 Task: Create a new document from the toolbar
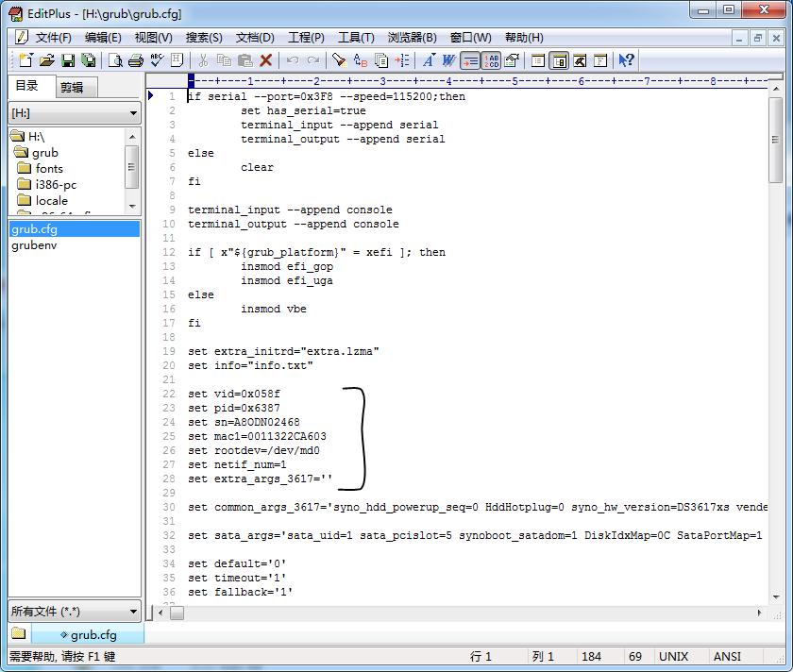click(x=25, y=60)
